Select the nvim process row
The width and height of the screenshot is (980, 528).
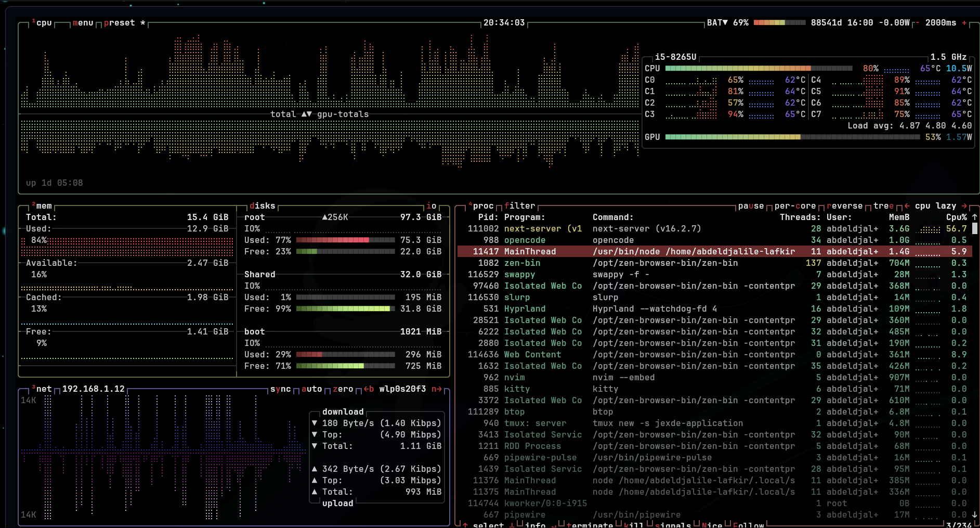coord(715,378)
